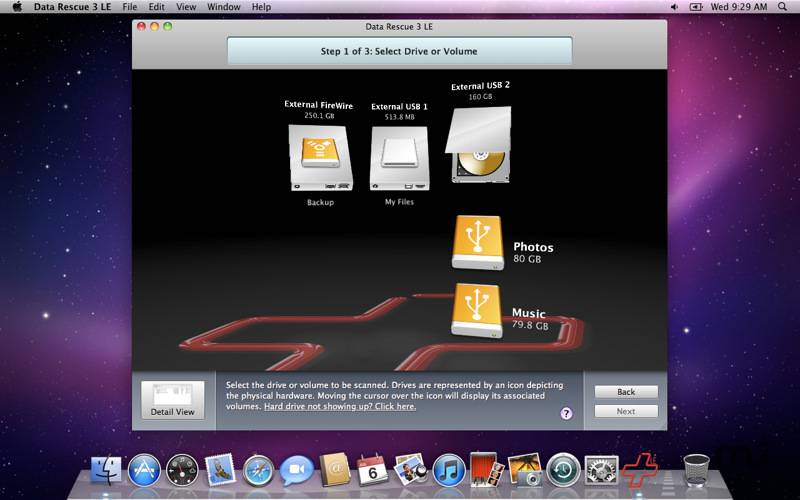Open the View menu
Image resolution: width=800 pixels, height=500 pixels.
point(186,7)
